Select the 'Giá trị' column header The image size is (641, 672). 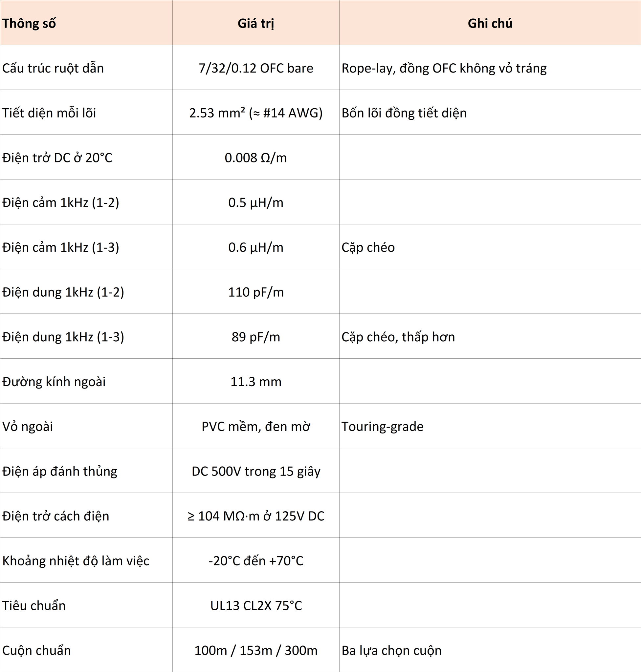[x=256, y=23]
